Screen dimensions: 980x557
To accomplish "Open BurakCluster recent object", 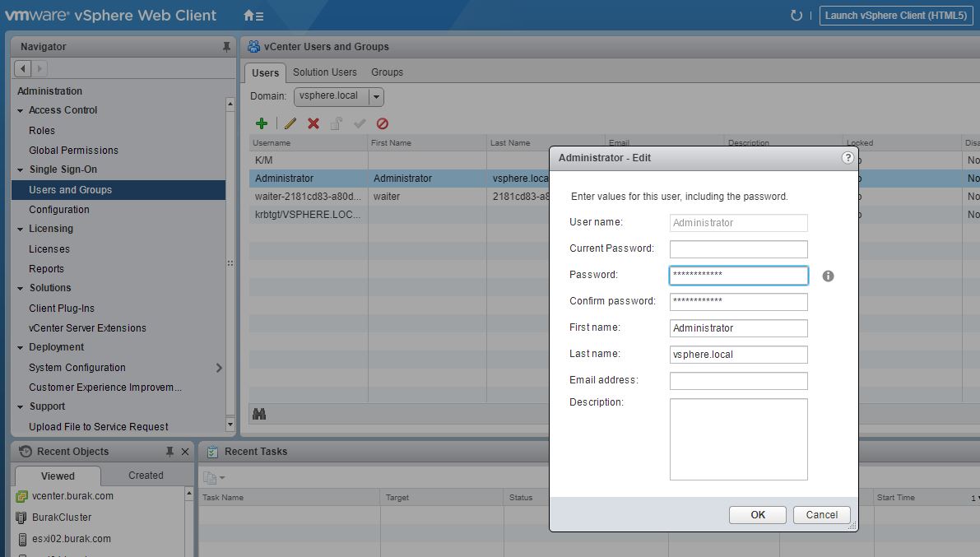I will (x=62, y=517).
